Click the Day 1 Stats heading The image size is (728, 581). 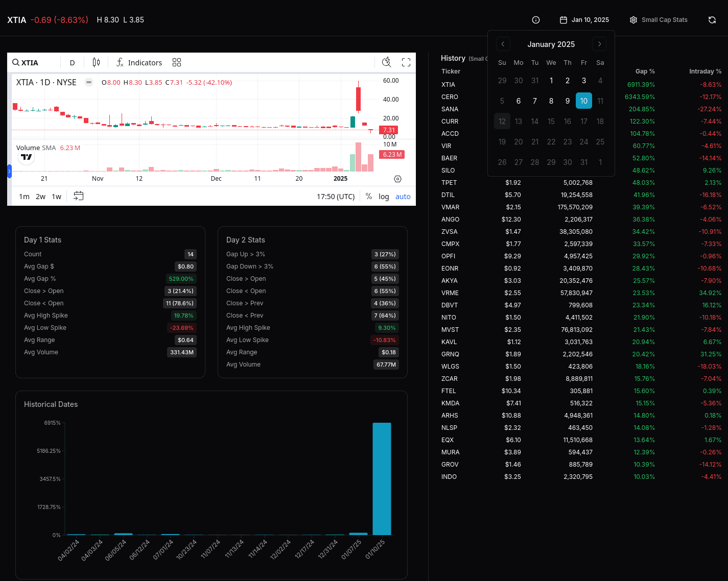tap(42, 240)
